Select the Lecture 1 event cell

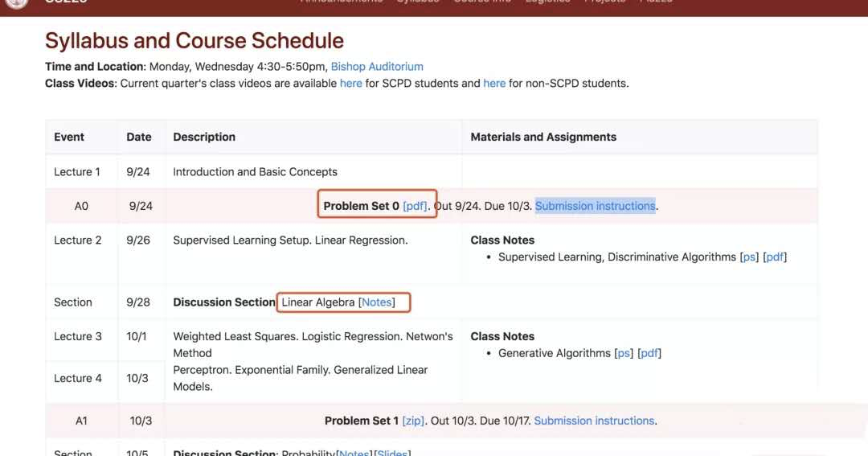point(77,171)
